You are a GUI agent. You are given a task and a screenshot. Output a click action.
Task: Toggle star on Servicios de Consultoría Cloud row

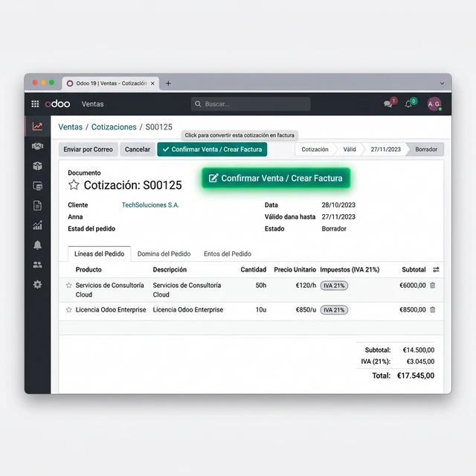(x=69, y=285)
